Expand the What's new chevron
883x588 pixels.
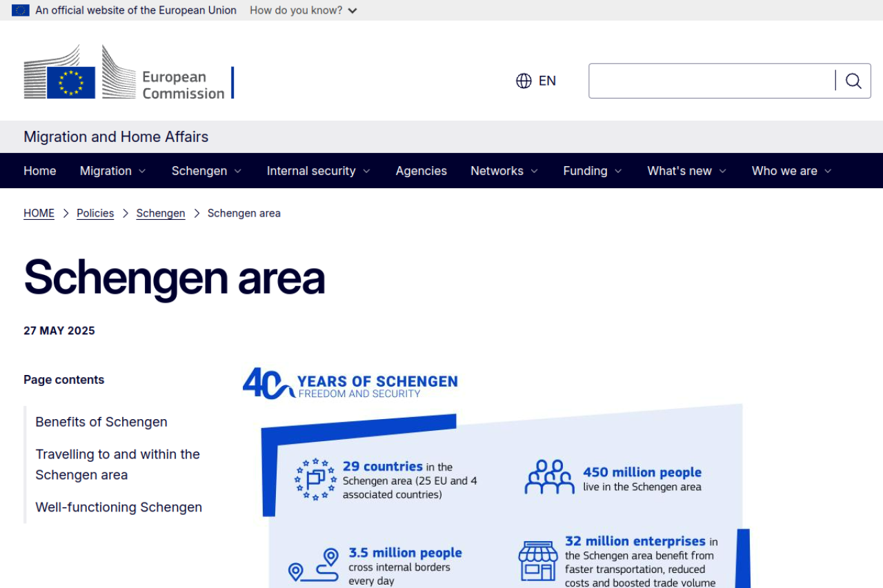point(723,171)
